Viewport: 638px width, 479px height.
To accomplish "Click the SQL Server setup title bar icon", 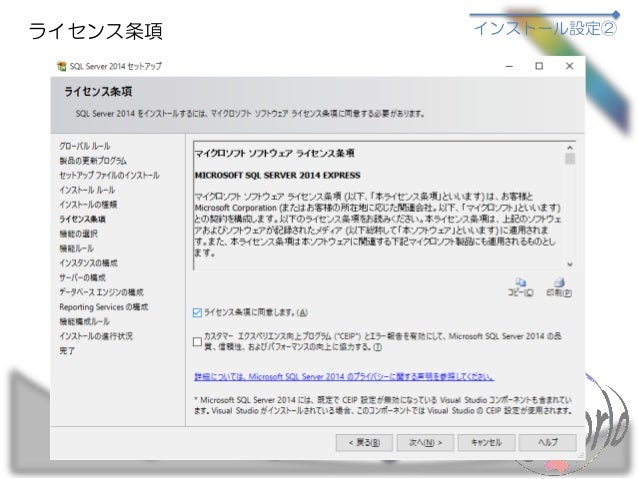I will point(61,66).
